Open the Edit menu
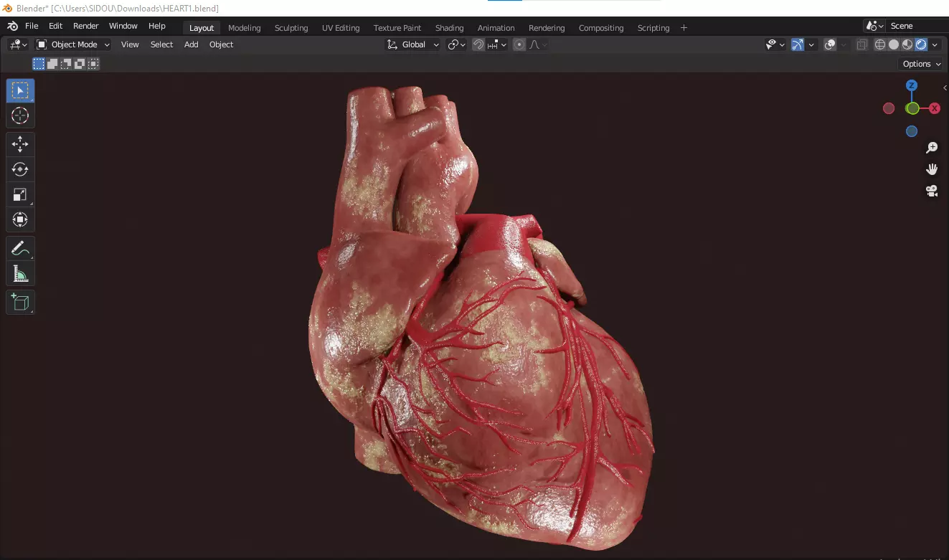Viewport: 949px width, 560px height. point(55,26)
